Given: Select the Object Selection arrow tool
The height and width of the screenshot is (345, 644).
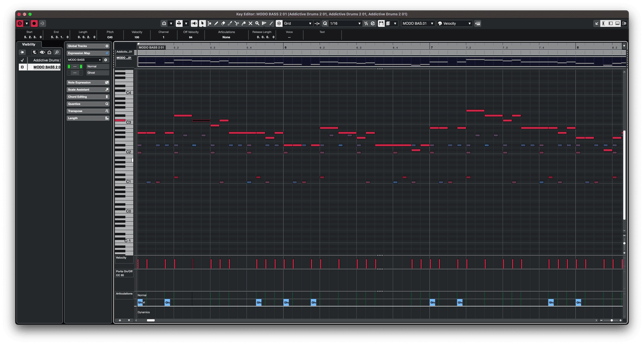Looking at the screenshot, I should pos(202,23).
